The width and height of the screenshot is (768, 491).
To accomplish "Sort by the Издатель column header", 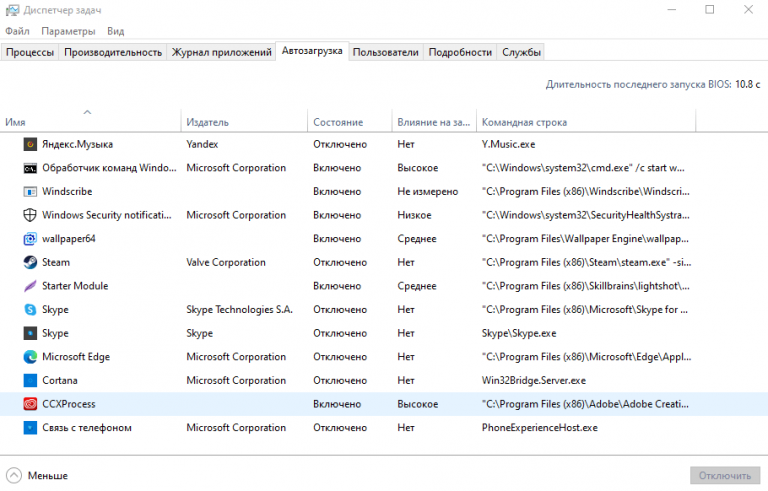I will tap(208, 122).
